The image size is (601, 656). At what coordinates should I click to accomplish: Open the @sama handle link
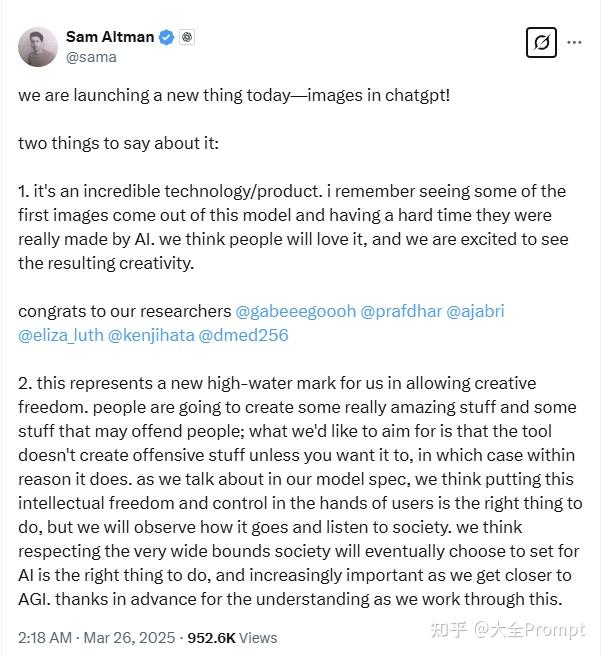pos(91,57)
